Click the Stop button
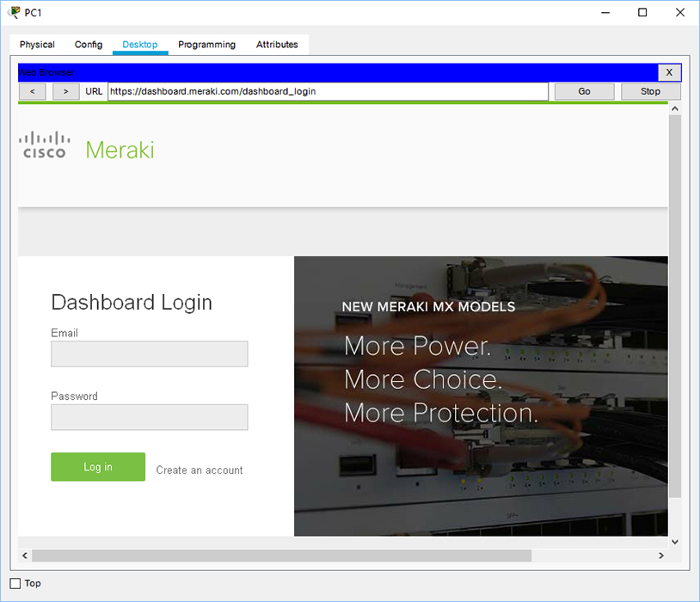 point(650,91)
